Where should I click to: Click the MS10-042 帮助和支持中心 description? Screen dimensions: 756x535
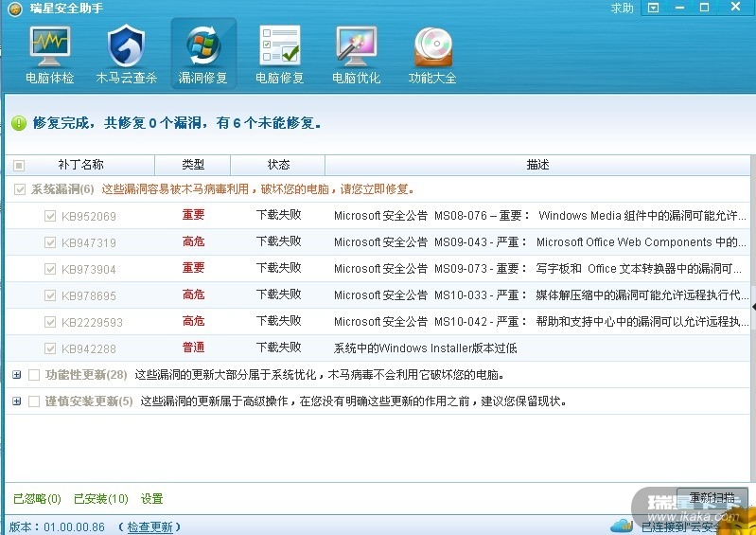(x=541, y=322)
